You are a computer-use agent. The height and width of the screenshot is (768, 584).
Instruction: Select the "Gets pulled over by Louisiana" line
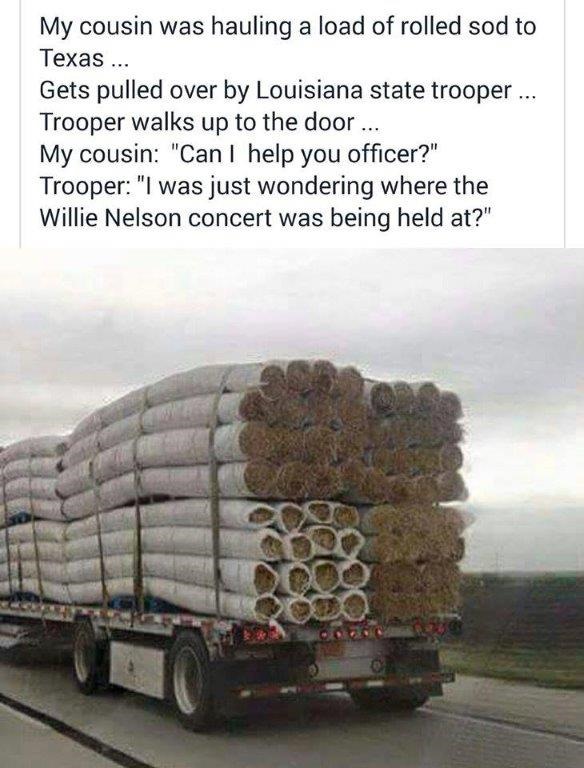(288, 91)
